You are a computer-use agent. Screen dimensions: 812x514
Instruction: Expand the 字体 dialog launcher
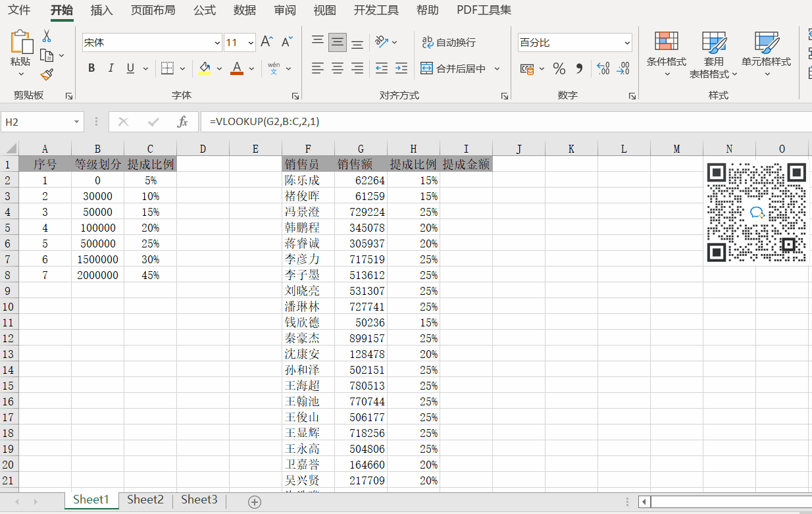[295, 96]
